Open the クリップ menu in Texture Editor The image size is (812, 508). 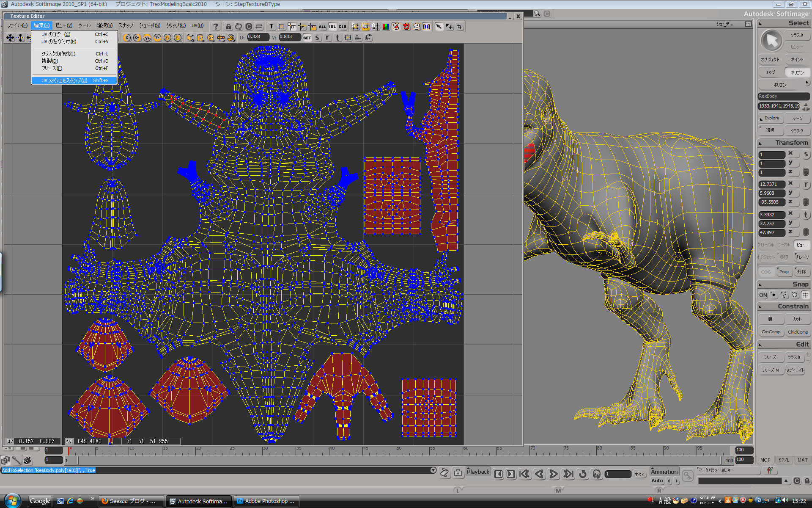[x=175, y=25]
